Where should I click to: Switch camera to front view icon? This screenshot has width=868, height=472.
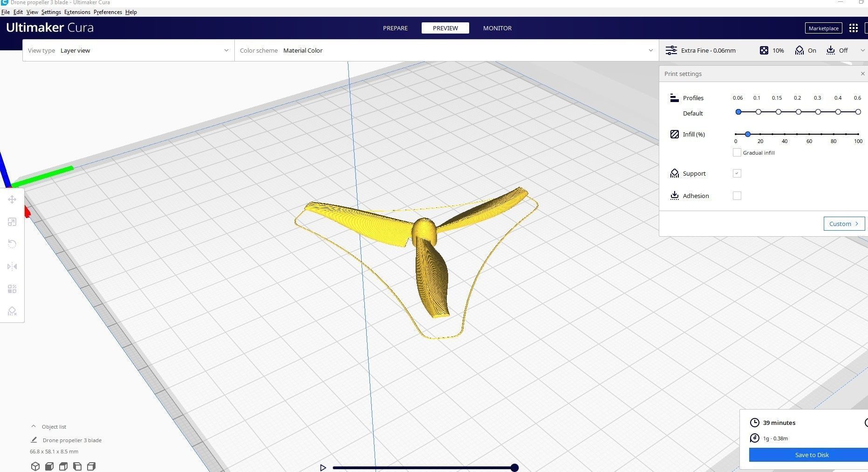tap(49, 466)
